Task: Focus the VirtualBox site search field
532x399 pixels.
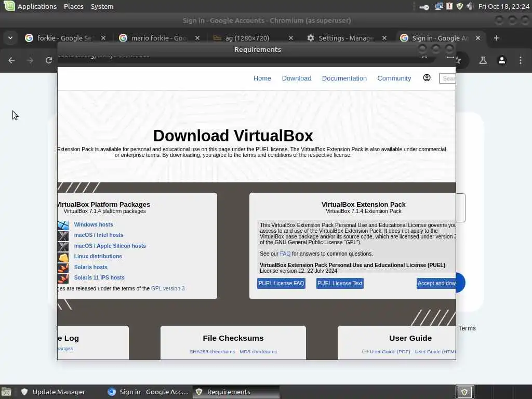Action: (447, 78)
